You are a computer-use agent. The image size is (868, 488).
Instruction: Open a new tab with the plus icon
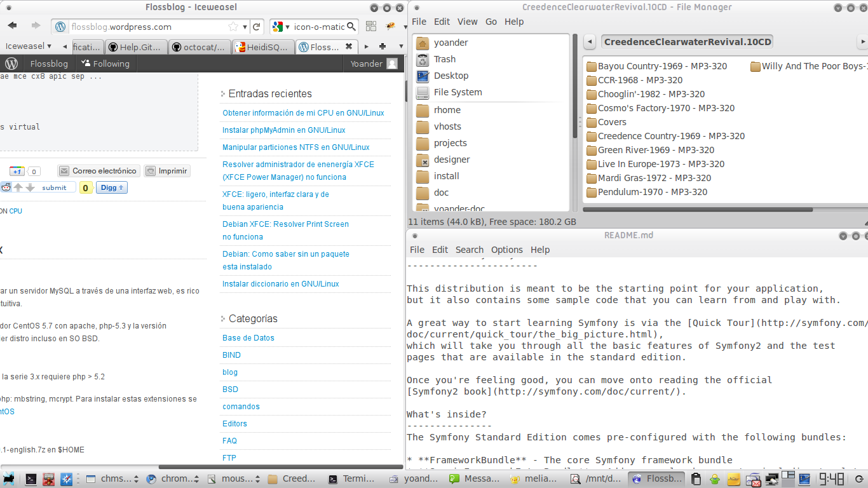pos(383,46)
